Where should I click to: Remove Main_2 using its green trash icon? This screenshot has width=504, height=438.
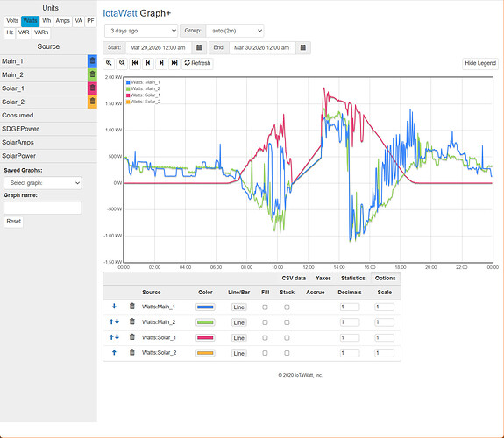(92, 74)
